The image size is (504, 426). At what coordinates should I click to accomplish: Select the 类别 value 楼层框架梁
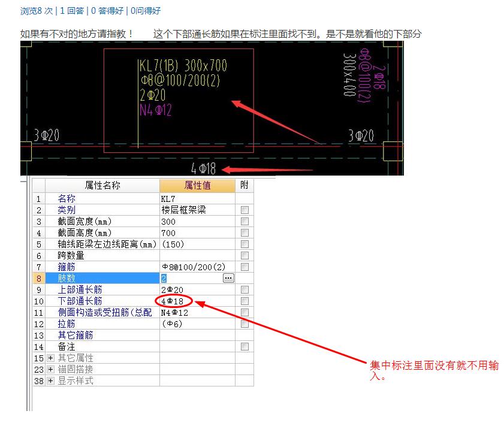183,210
